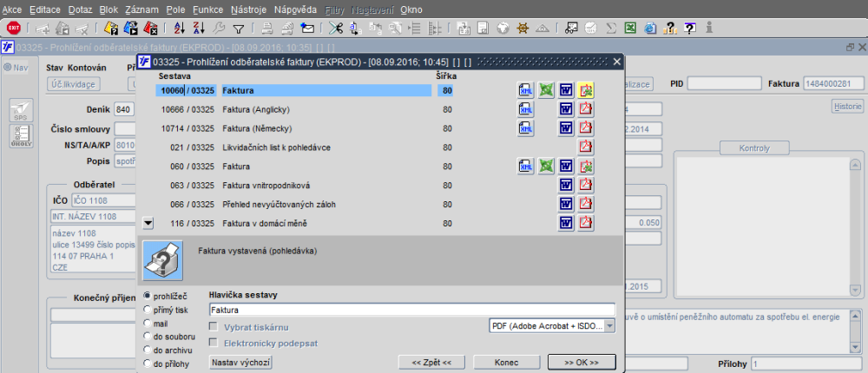This screenshot has height=373, width=868.
Task: Select the přímý tisk radio option
Action: [x=148, y=310]
